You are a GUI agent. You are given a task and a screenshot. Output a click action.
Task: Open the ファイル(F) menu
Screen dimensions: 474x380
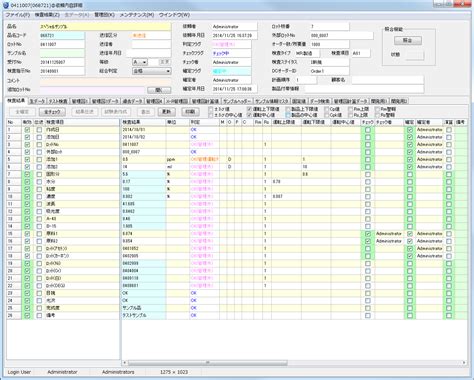point(18,15)
